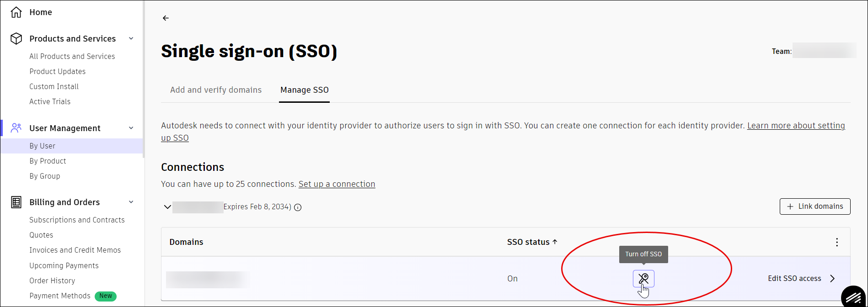Open the three-dot menu in Domains header

click(x=837, y=242)
